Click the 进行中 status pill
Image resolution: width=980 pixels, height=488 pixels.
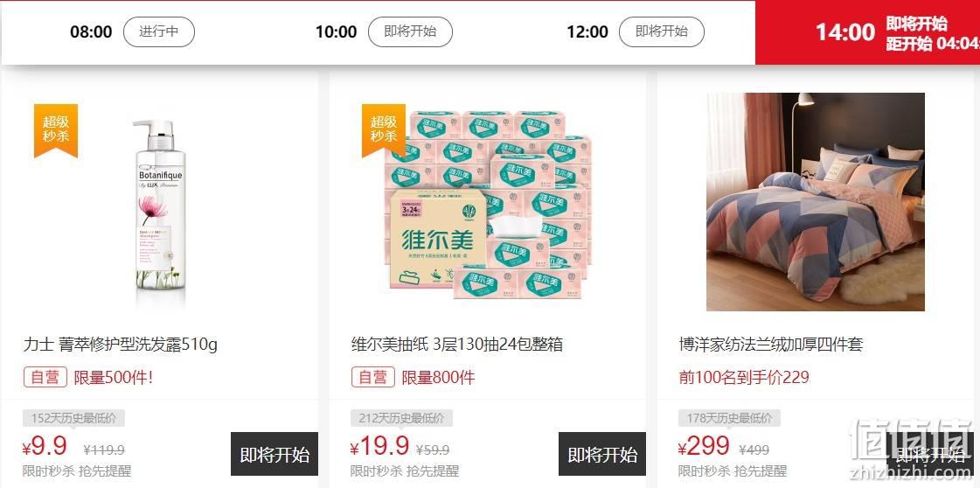(x=159, y=31)
